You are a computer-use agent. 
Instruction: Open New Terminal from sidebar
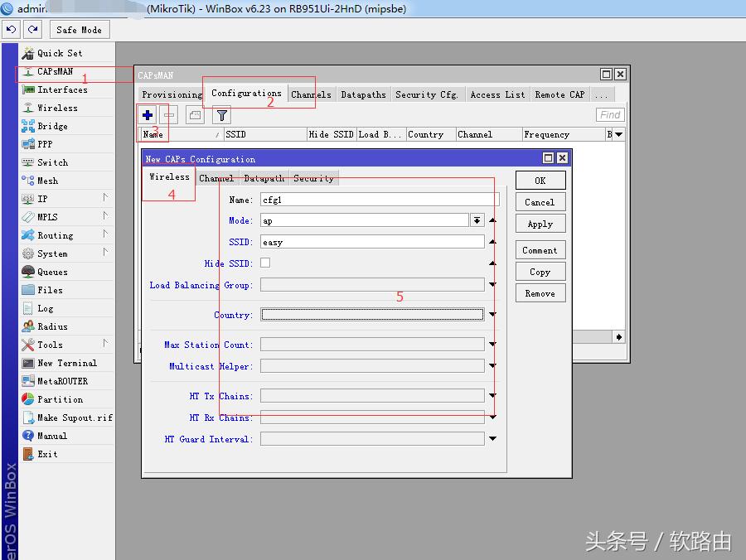pos(67,363)
